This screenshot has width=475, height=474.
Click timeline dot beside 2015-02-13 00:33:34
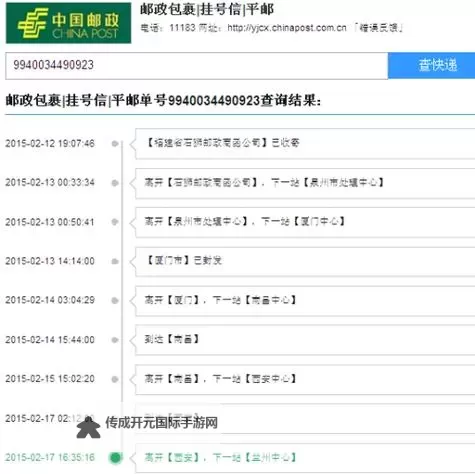click(115, 183)
